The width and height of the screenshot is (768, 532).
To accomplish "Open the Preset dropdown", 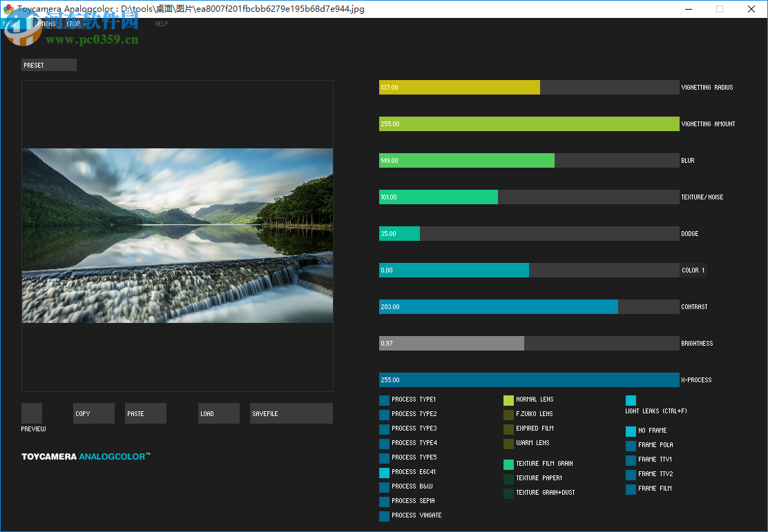I will 48,65.
